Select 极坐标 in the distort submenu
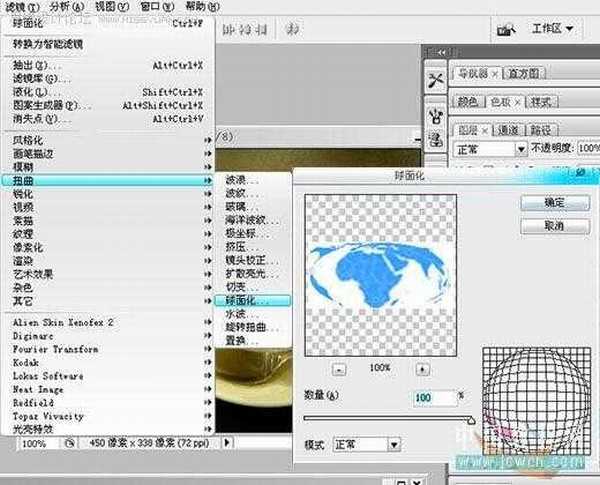Viewport: 600px width, 485px height. 240,232
